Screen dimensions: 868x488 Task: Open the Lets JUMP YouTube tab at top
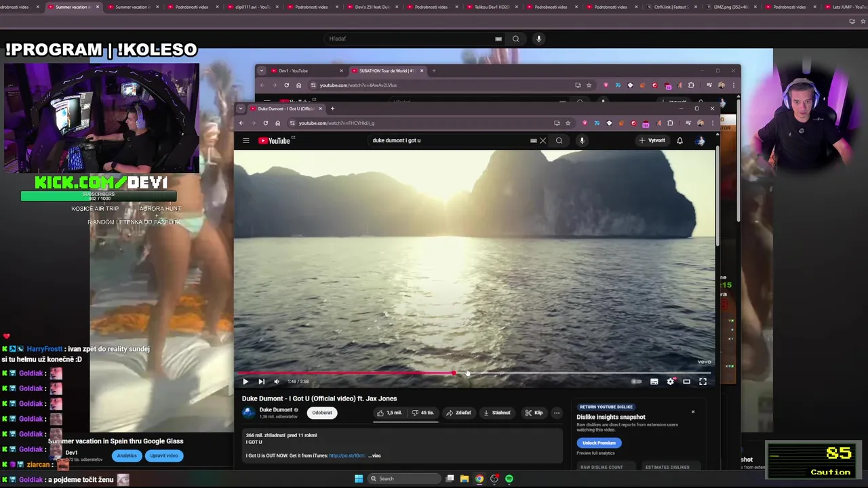849,7
